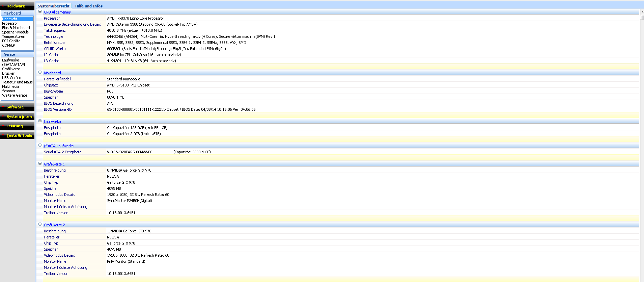Click the Mainboard group header in sidebar
The height and width of the screenshot is (282, 644).
(x=17, y=13)
